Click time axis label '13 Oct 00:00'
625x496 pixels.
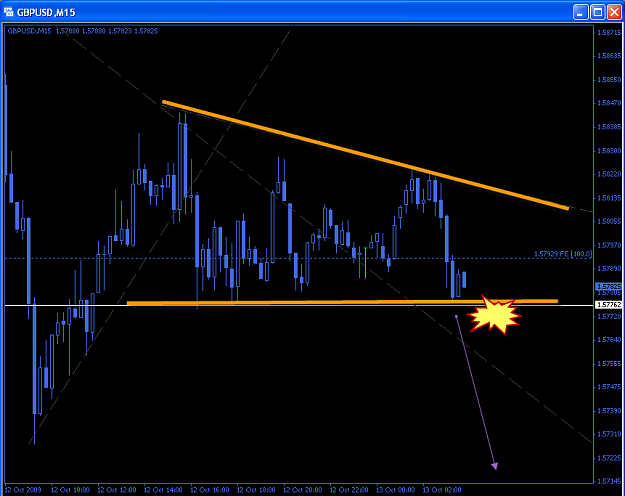[395, 490]
